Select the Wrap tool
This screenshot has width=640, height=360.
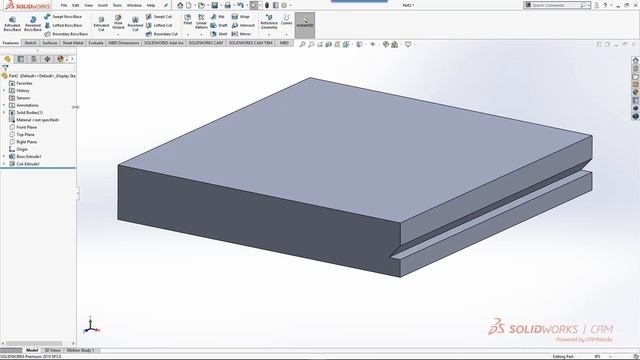click(x=240, y=17)
